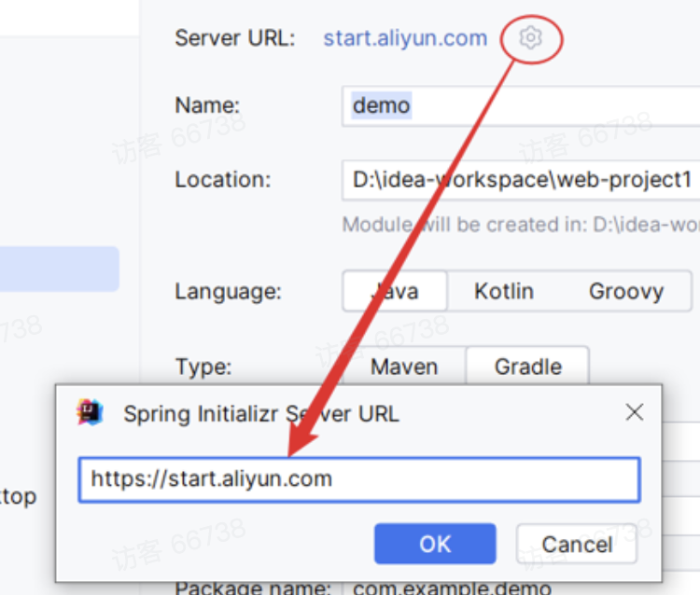Click the Spring Initializr Server URL text field
Image resolution: width=700 pixels, height=595 pixels.
359,479
